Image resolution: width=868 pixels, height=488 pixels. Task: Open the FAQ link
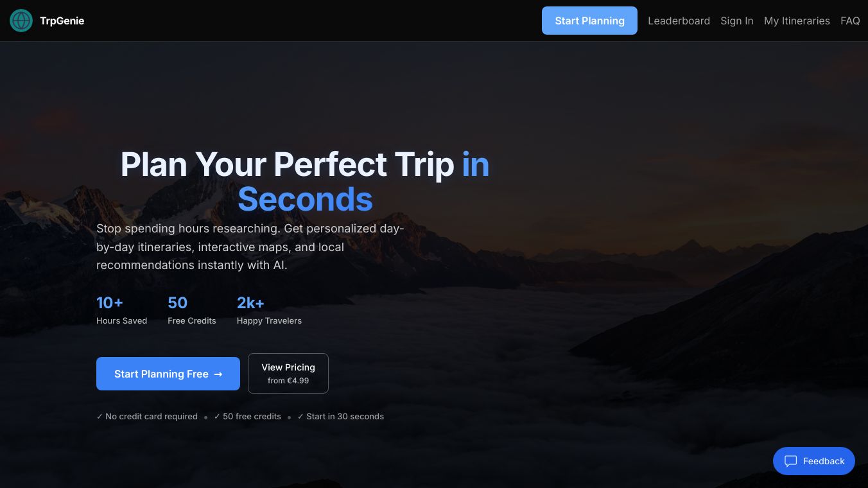point(850,21)
